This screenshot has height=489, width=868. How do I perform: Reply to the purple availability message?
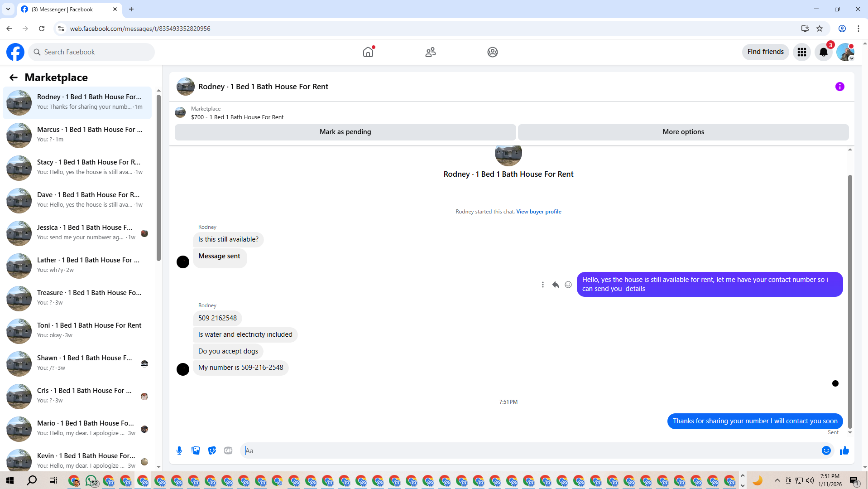pyautogui.click(x=556, y=285)
